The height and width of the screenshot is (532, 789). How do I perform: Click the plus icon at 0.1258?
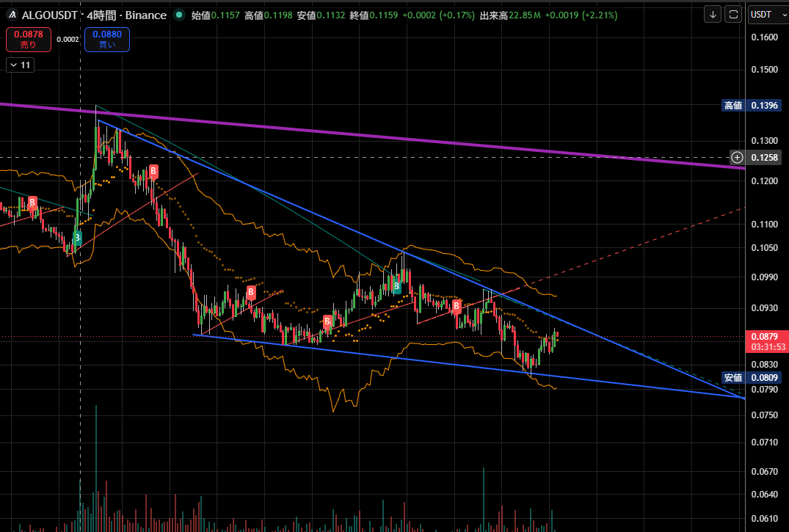[x=737, y=158]
